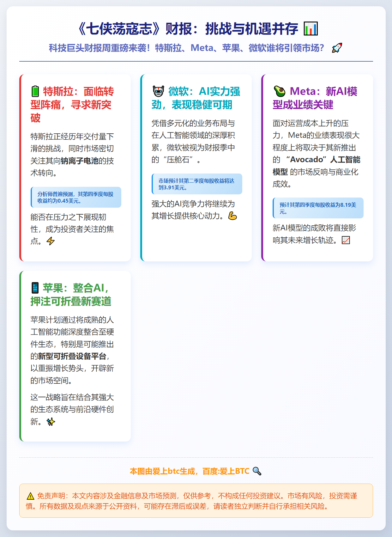Click the paragraph 凭借多元化的业务布局
This screenshot has width=392, height=537.
(193, 141)
